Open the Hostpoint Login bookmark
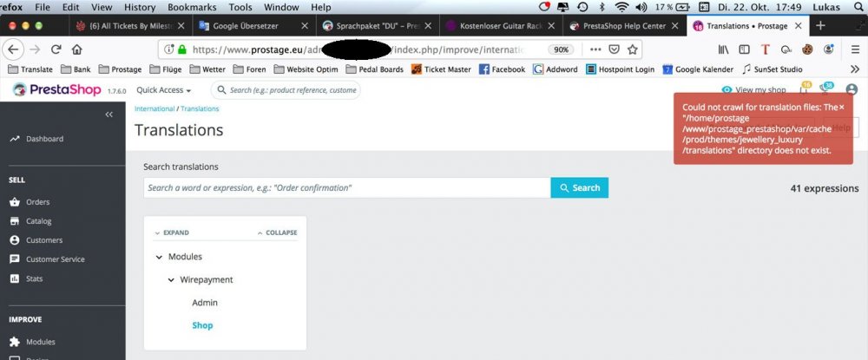 pyautogui.click(x=620, y=69)
